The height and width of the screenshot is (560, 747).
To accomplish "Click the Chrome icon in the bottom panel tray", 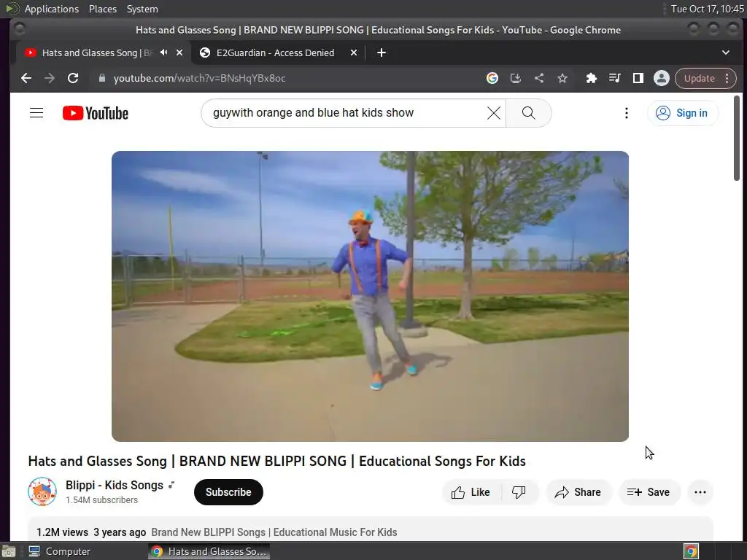I will click(692, 551).
